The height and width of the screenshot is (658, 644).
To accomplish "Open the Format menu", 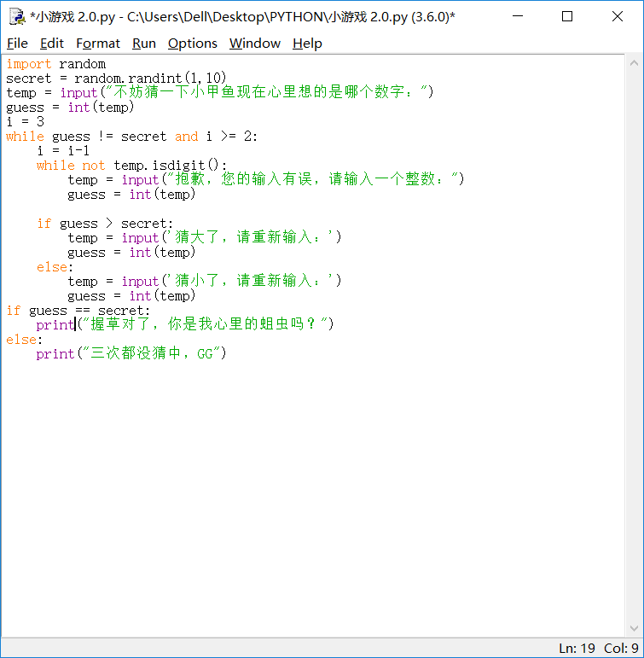I will pos(98,44).
